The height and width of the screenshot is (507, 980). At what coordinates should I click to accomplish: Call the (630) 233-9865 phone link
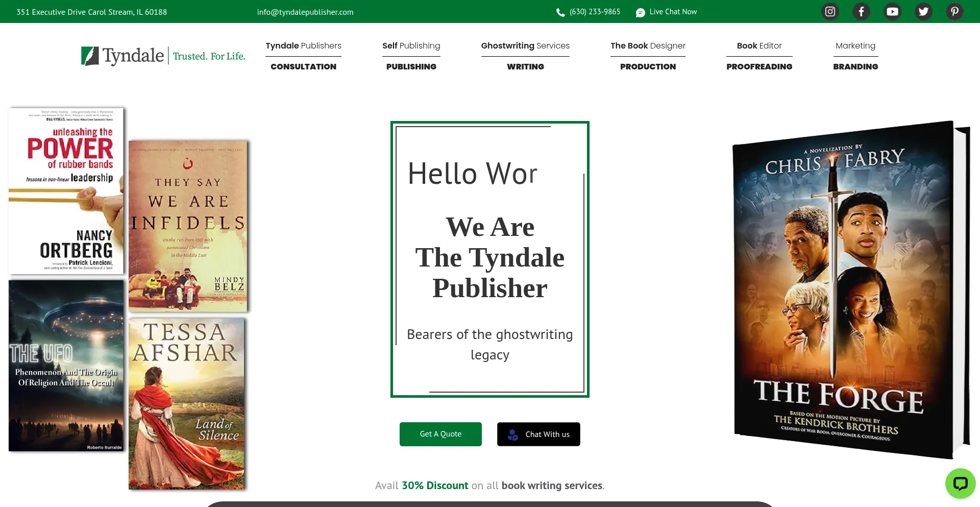(595, 12)
